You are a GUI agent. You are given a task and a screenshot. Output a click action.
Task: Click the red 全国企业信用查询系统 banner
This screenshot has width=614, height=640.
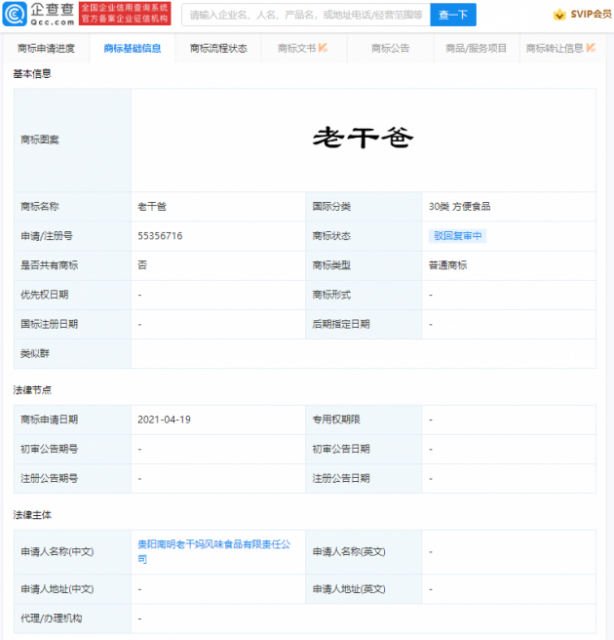pos(125,13)
